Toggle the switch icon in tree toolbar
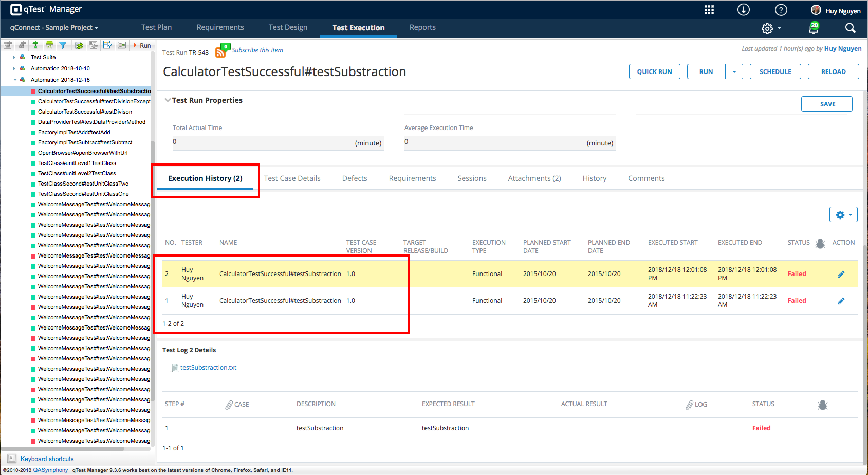 tap(121, 45)
